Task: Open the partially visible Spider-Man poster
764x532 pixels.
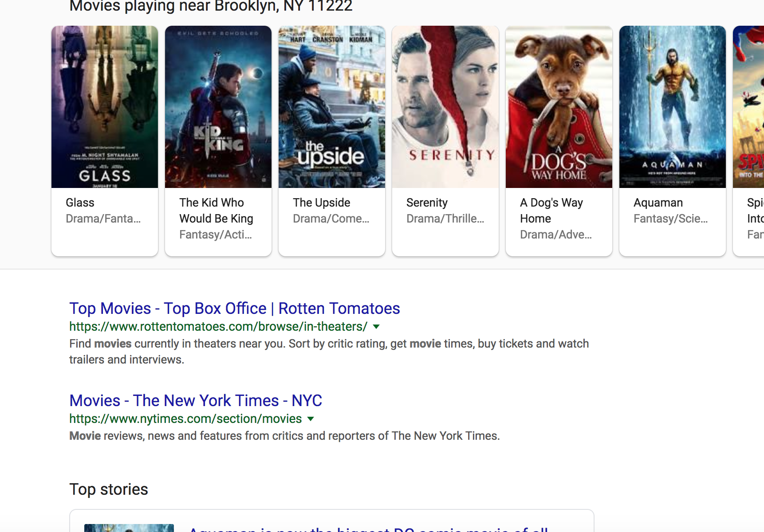Action: click(748, 107)
